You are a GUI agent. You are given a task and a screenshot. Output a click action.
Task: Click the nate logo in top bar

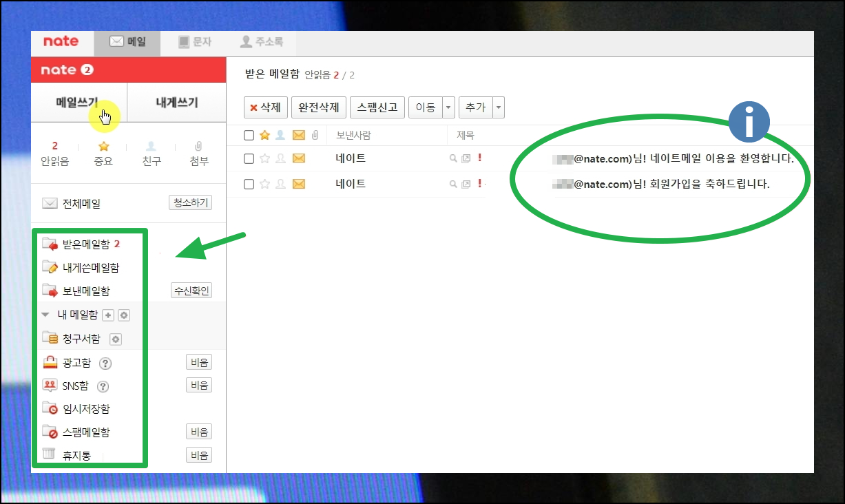click(x=61, y=41)
